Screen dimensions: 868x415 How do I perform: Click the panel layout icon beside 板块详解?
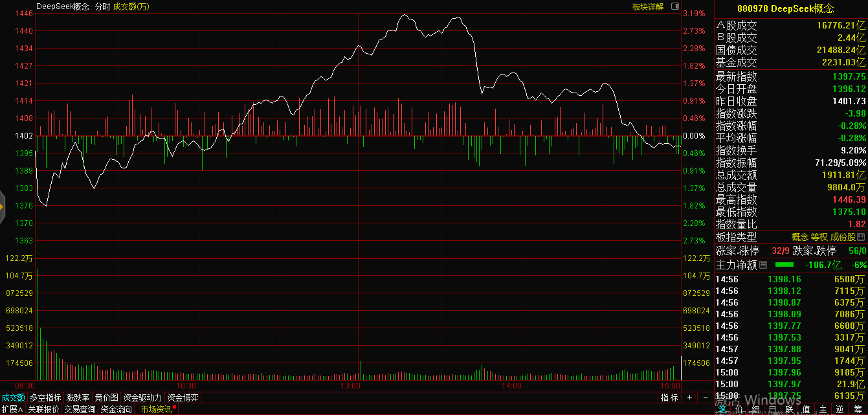pos(674,6)
